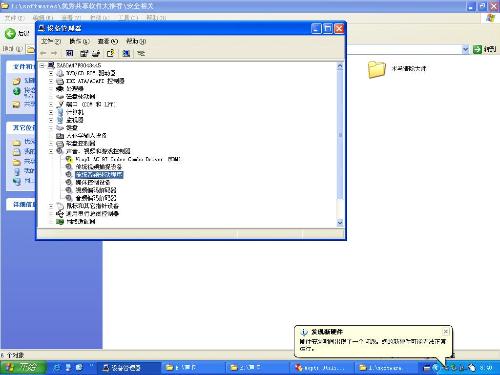Screen dimensions: 500x375
Task: Open the 帮助(H) menu in Device Manager
Action: pos(136,41)
